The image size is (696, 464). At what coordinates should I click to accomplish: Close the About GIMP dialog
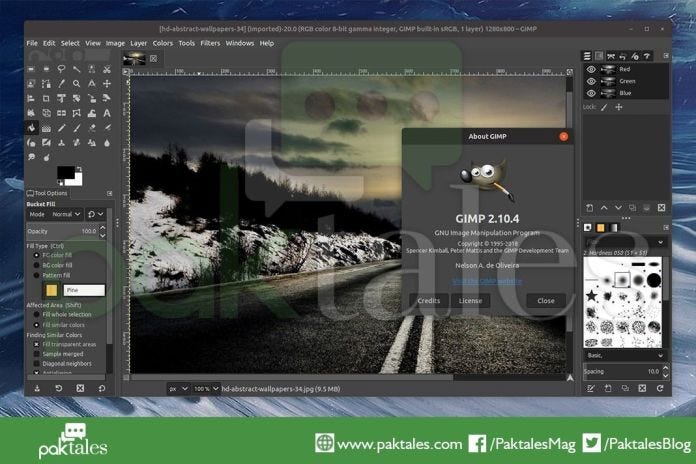[x=546, y=301]
